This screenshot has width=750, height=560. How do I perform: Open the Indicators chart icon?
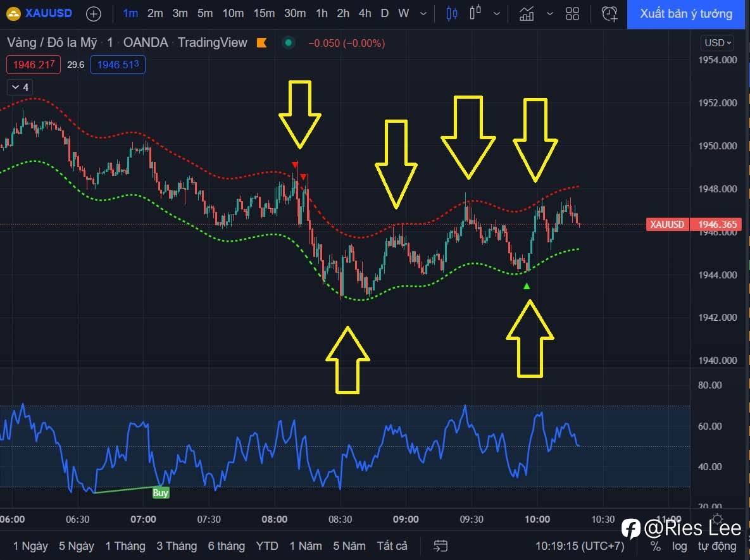coord(527,13)
